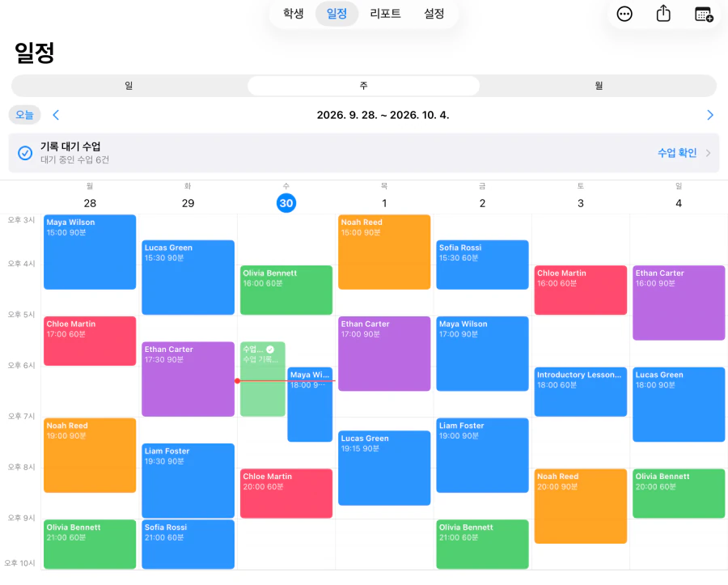Open Sofia Rossi 21:00 Tuesday lesson
The width and height of the screenshot is (728, 585).
pyautogui.click(x=188, y=545)
